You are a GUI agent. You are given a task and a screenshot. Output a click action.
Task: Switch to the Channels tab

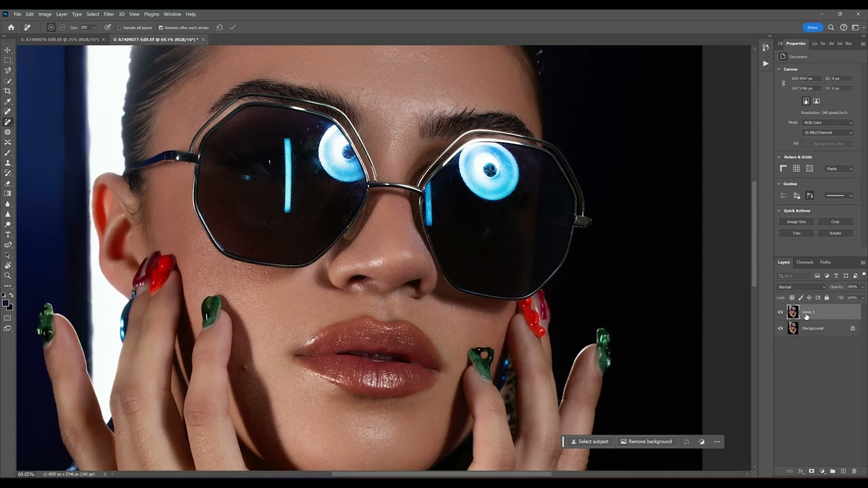[x=805, y=262]
